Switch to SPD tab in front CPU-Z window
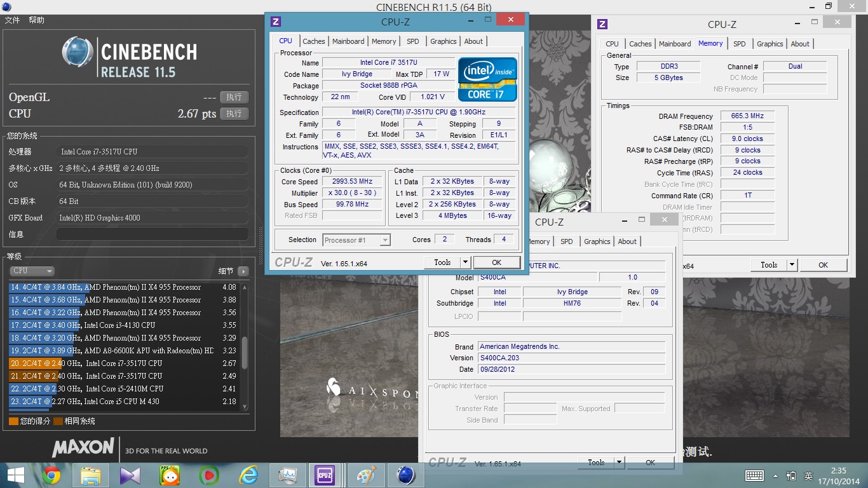This screenshot has width=868, height=488. 413,41
